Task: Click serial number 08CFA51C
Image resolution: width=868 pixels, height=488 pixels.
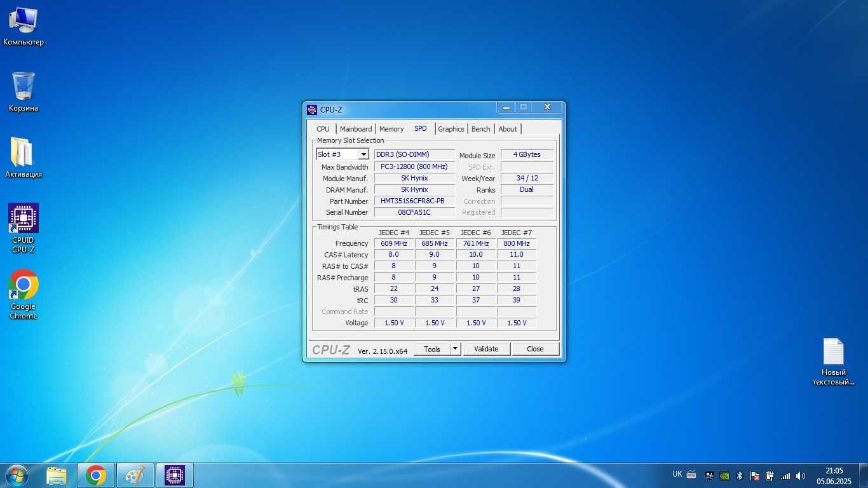Action: (414, 212)
